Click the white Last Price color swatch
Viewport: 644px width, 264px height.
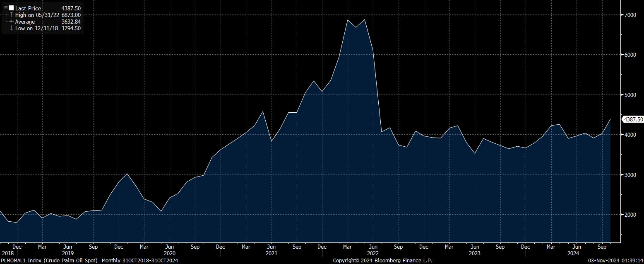point(11,8)
